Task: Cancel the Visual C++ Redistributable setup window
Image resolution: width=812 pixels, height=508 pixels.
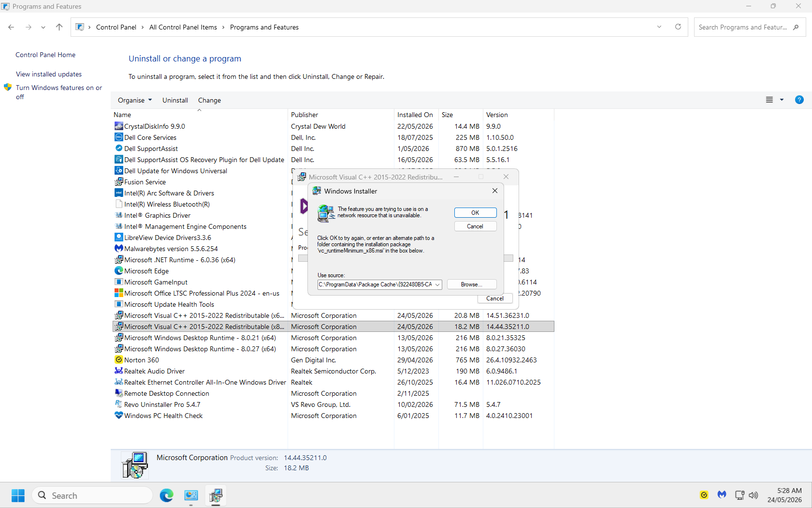Action: click(x=495, y=299)
